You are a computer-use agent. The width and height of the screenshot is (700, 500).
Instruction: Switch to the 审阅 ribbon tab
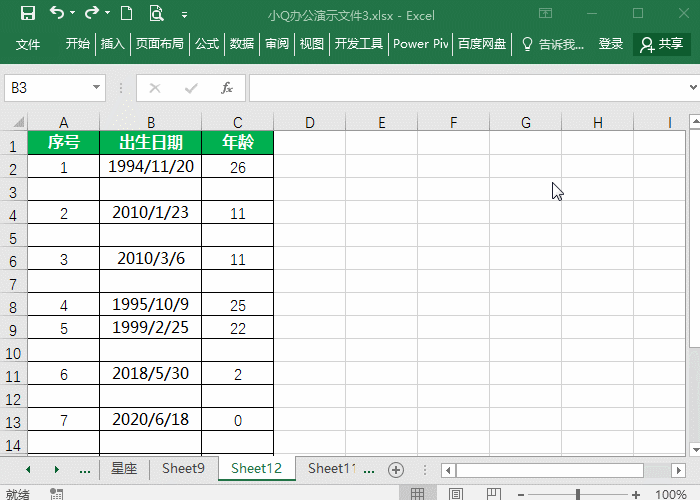pyautogui.click(x=277, y=44)
